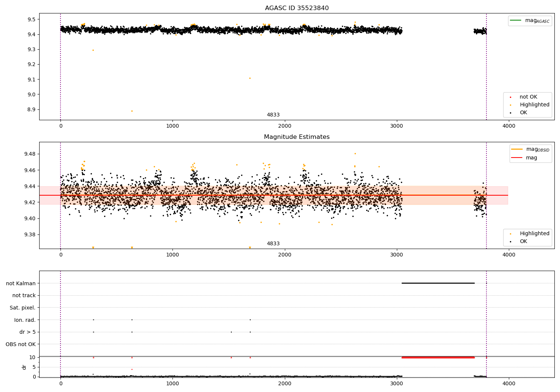Image resolution: width=560 pixels, height=392 pixels.
Task: Click the 'dr' axis label
Action: (24, 367)
